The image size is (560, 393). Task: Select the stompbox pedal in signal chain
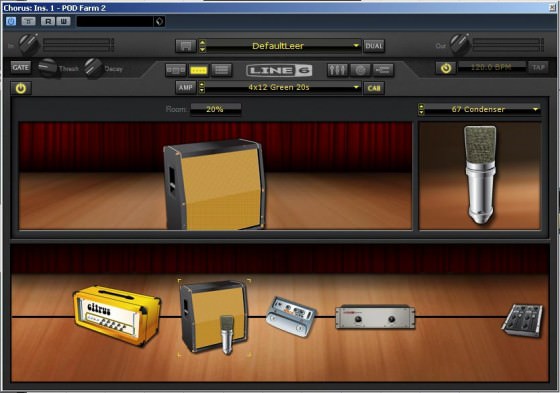click(291, 317)
